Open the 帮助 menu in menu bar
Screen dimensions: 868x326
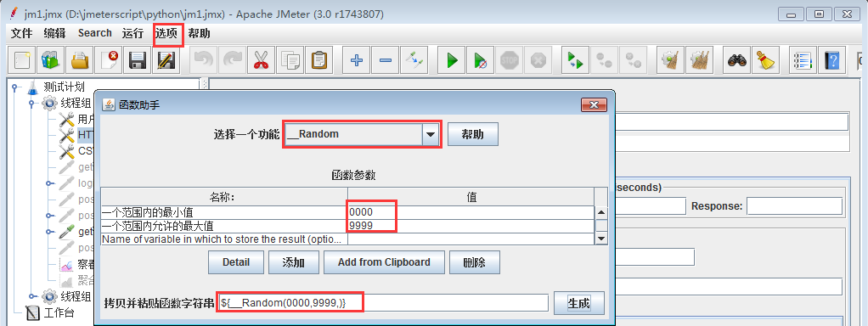click(200, 33)
